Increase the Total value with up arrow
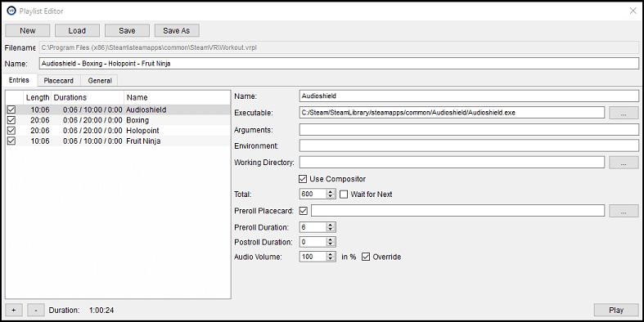This screenshot has height=322, width=644. click(x=331, y=191)
